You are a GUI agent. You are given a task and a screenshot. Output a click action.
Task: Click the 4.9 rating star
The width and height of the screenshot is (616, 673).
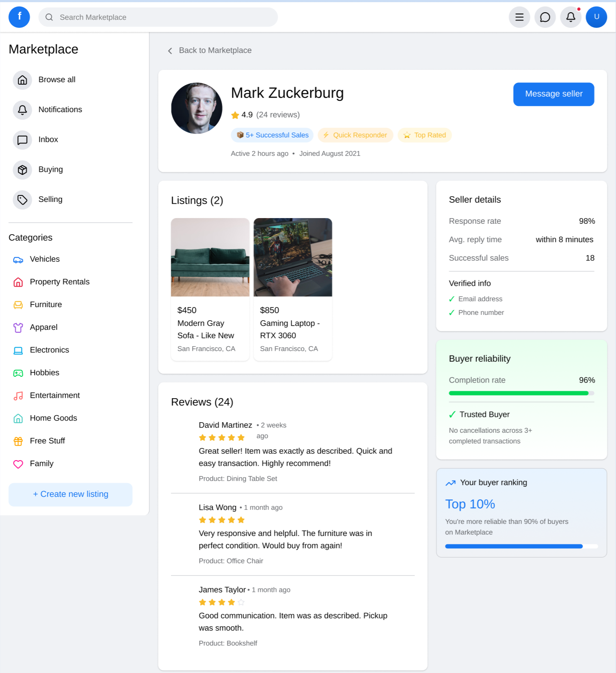235,115
